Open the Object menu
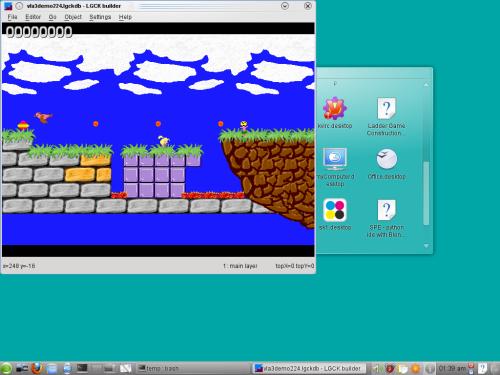Viewport: 500px width, 375px height. click(x=73, y=17)
